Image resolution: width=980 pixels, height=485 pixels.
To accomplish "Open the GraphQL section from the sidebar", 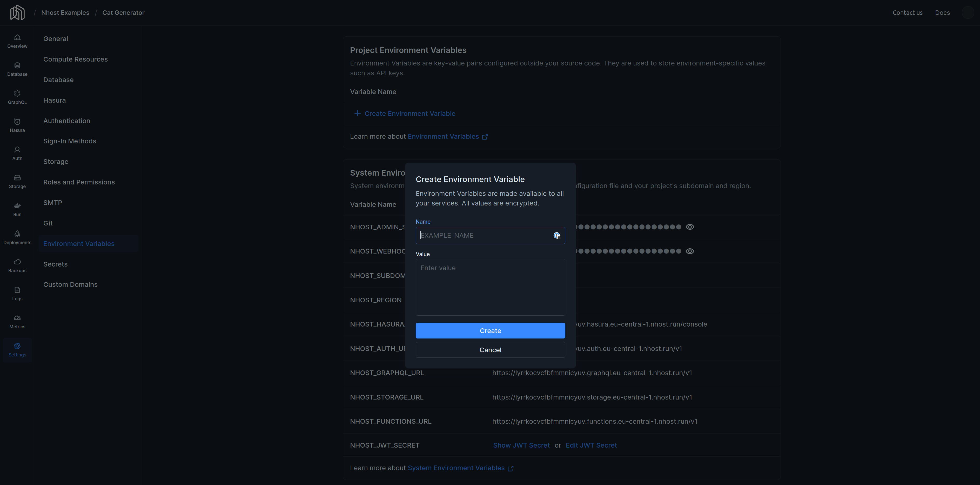I will click(x=17, y=97).
